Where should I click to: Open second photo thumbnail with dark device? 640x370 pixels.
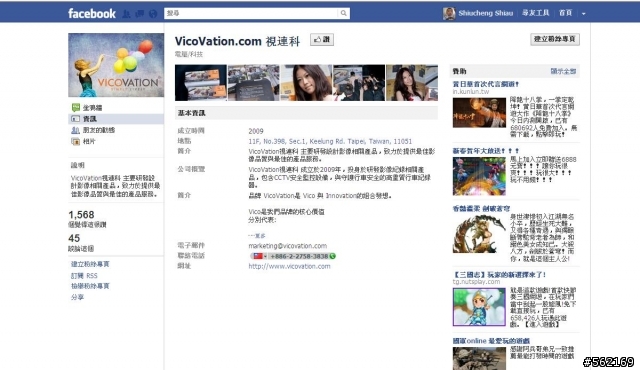[253, 83]
